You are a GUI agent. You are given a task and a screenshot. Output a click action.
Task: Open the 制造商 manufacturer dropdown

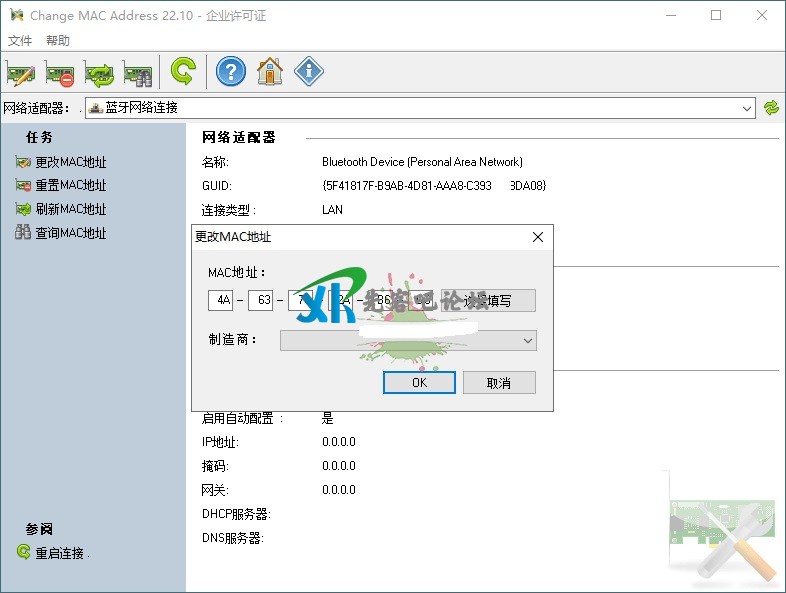[528, 341]
